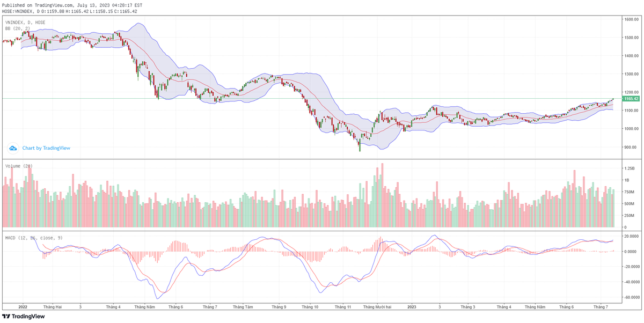Open the "Chart by TradingView" link
644x323 pixels.
tap(46, 148)
